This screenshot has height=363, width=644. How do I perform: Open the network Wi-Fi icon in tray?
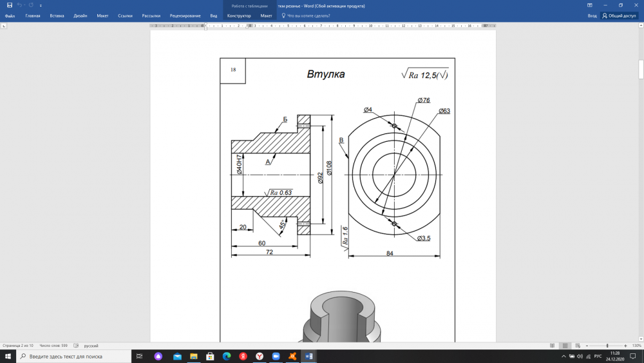pyautogui.click(x=588, y=357)
